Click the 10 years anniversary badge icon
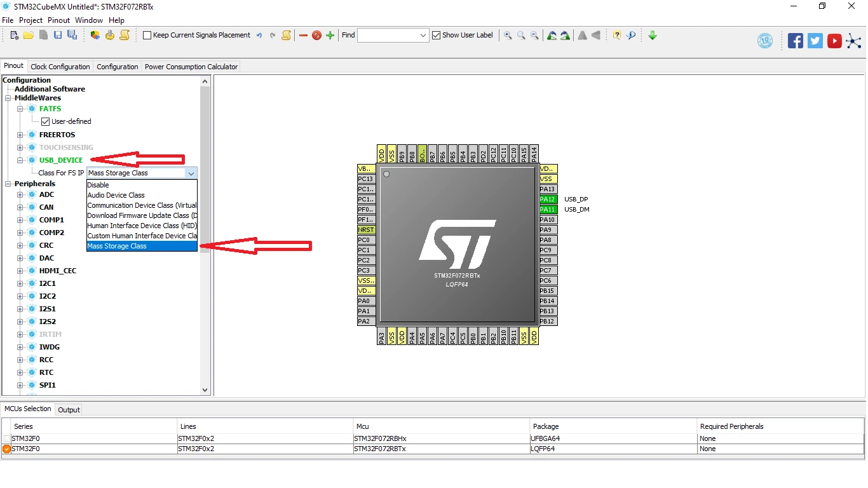Viewport: 868px width, 488px height. (765, 41)
